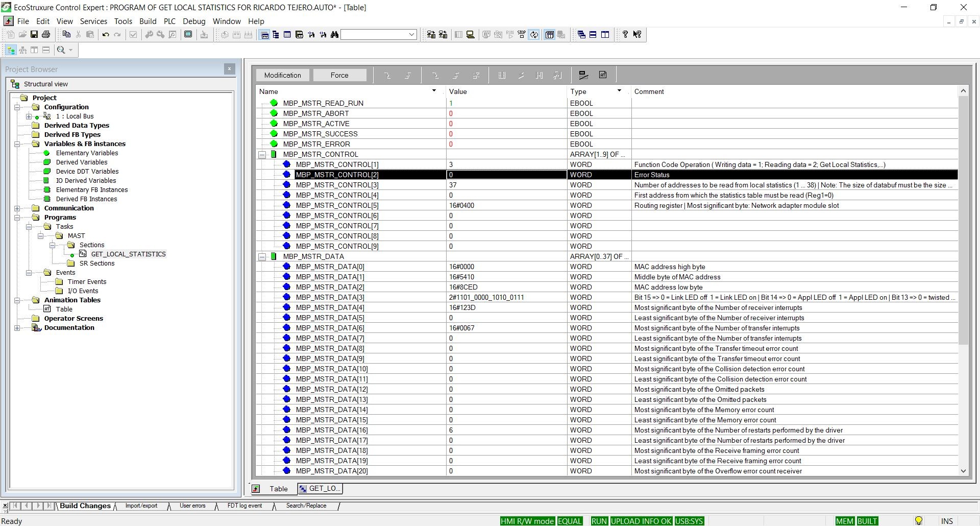Collapse Variables & FB instances node

pos(17,144)
